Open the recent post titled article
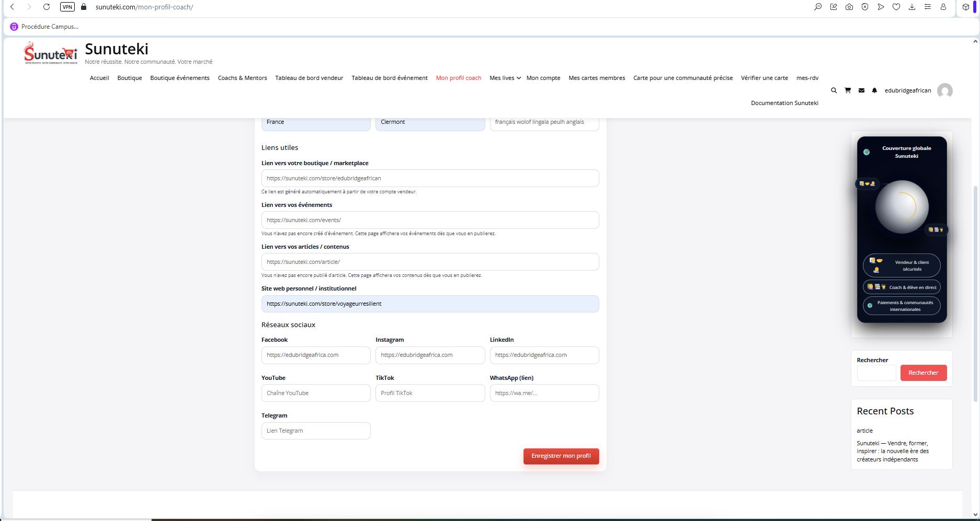 tap(864, 431)
